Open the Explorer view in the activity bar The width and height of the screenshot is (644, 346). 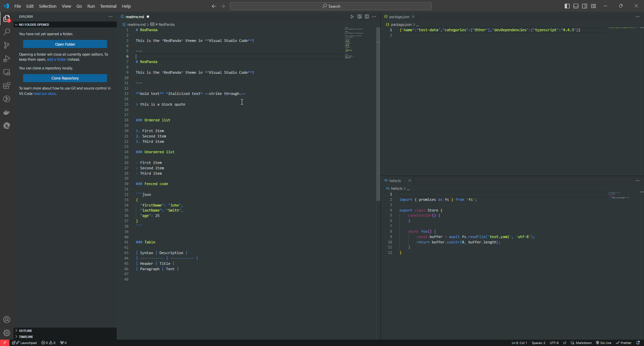7,18
